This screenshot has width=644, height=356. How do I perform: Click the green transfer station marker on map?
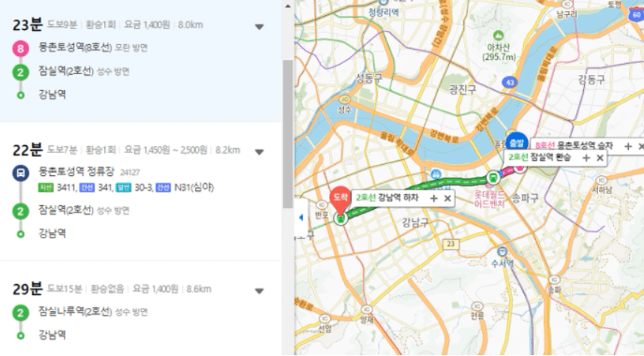click(493, 177)
